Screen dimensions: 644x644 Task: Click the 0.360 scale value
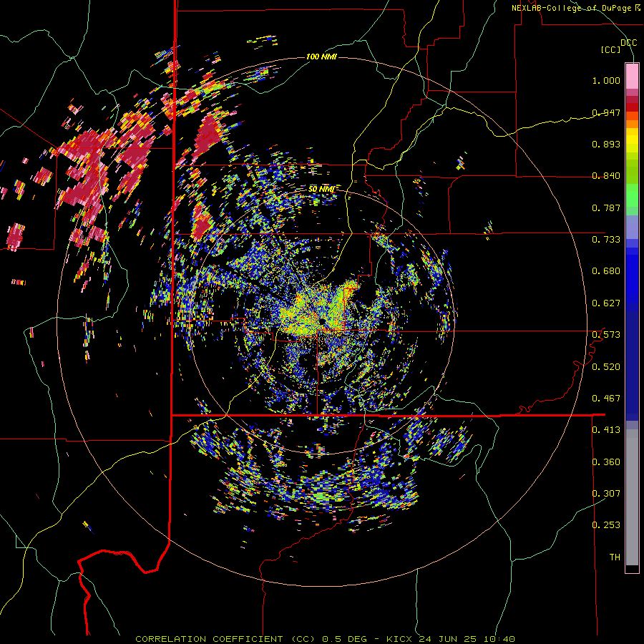click(606, 462)
